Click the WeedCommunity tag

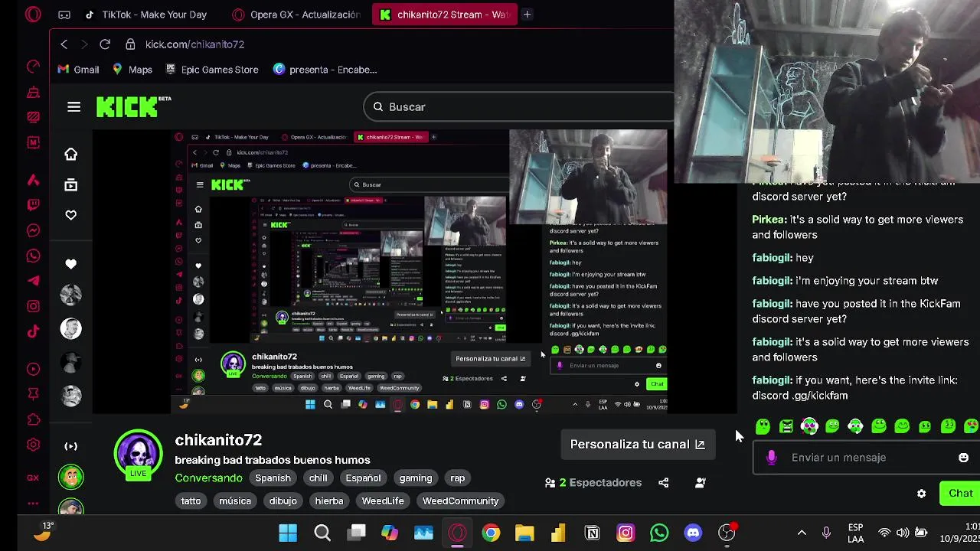[460, 501]
